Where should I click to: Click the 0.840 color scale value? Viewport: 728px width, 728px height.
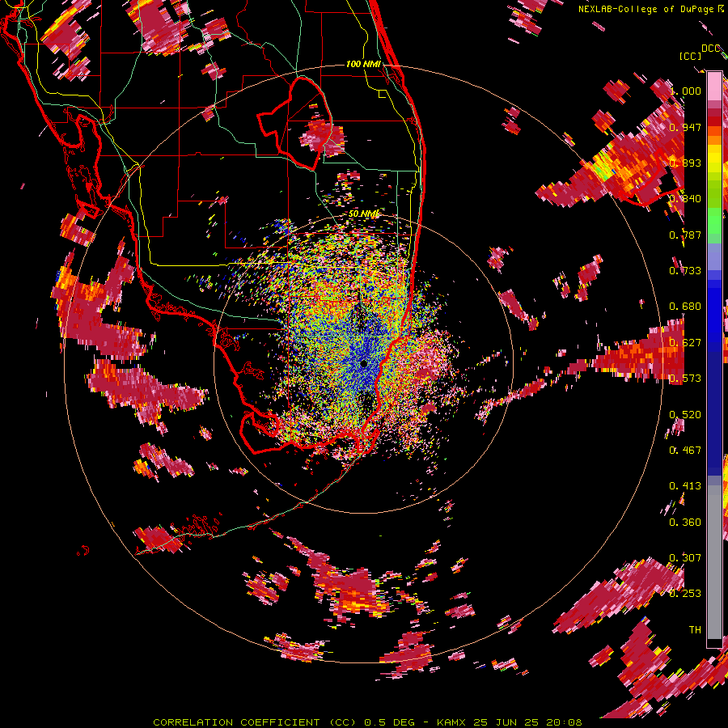(685, 199)
